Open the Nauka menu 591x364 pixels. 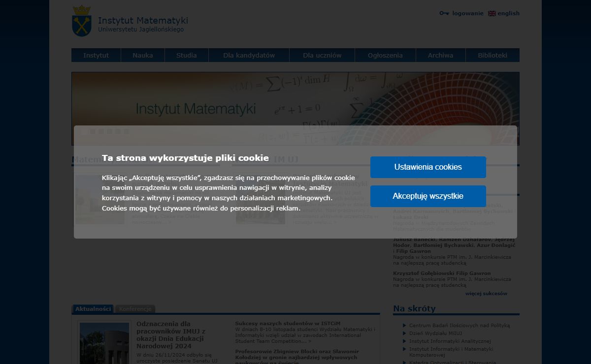[x=143, y=55]
